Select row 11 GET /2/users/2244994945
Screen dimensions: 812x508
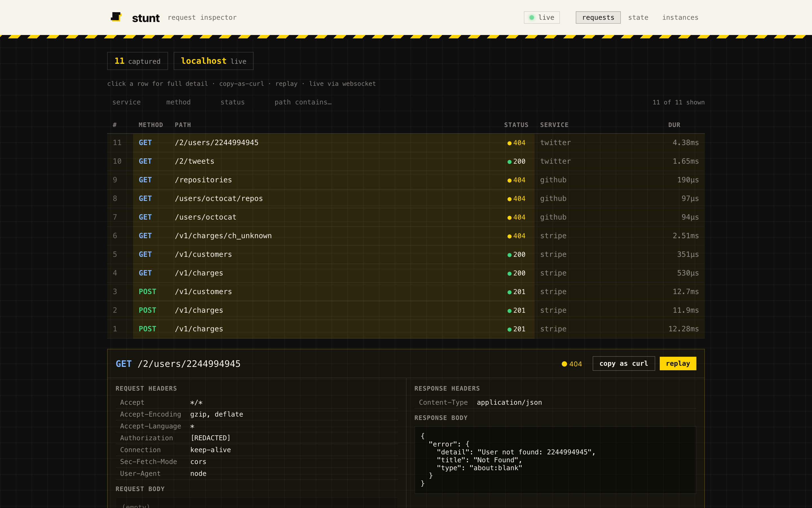[406, 143]
